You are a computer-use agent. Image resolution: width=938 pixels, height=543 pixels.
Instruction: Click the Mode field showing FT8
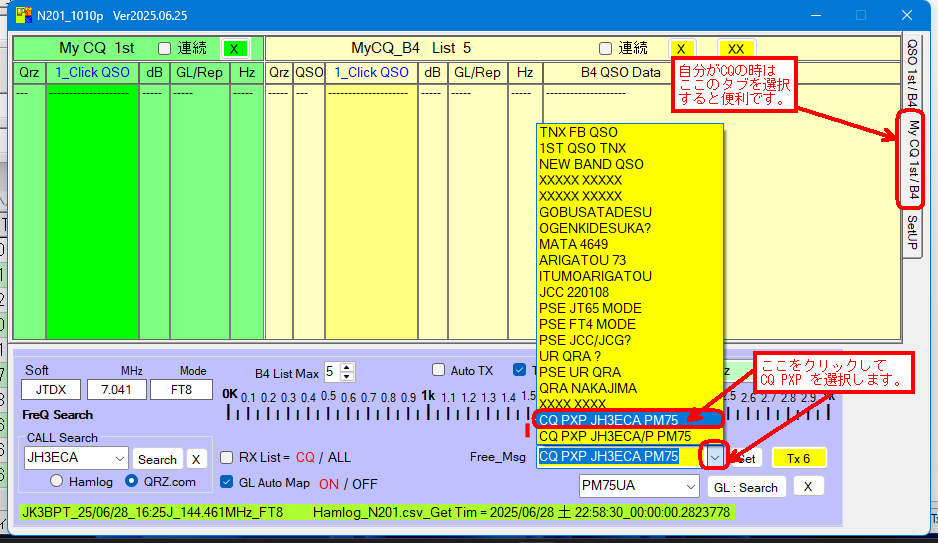[x=181, y=390]
